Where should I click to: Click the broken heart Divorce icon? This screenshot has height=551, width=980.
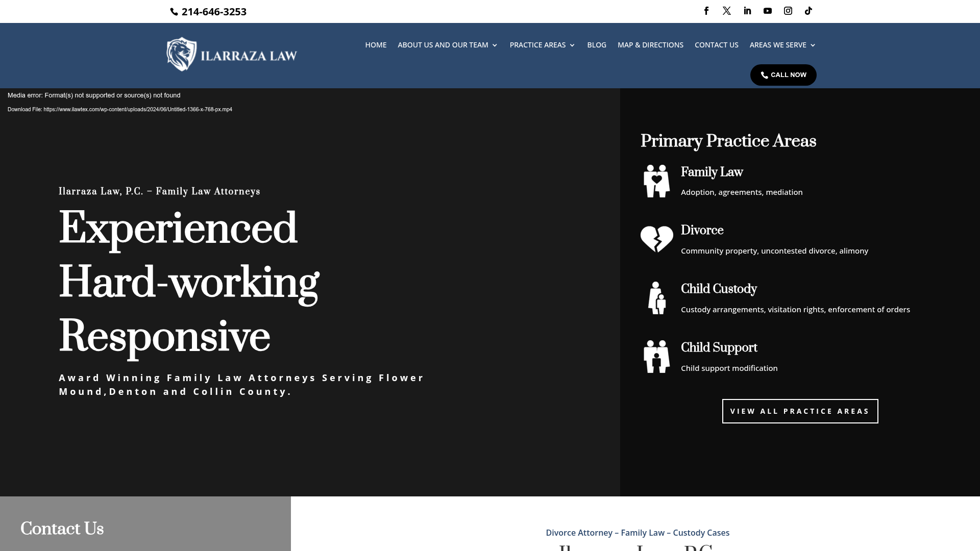click(656, 239)
